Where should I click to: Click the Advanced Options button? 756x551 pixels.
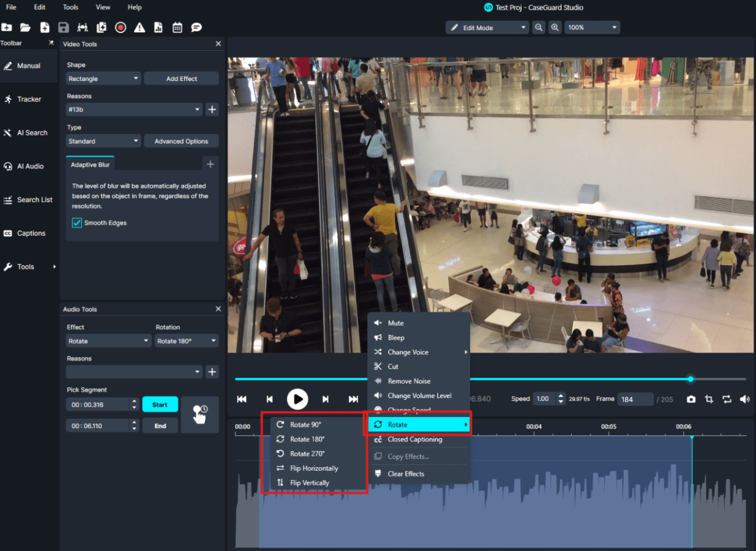181,141
